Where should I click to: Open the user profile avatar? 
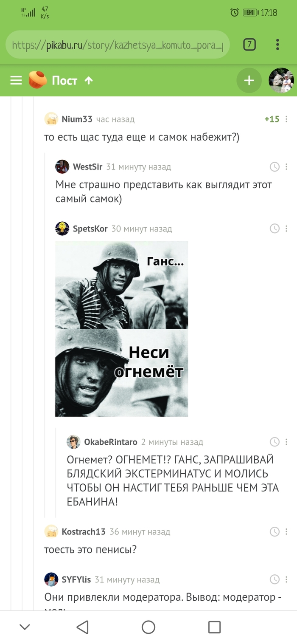tap(281, 80)
